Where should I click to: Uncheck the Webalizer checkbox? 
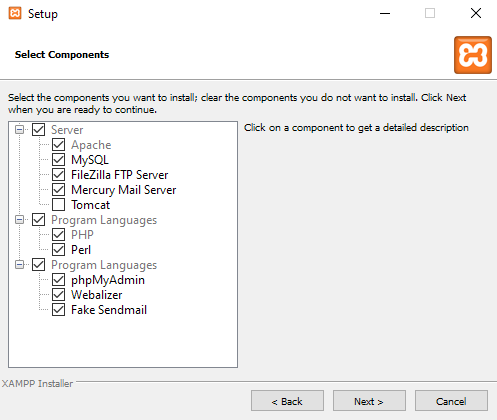[x=59, y=295]
